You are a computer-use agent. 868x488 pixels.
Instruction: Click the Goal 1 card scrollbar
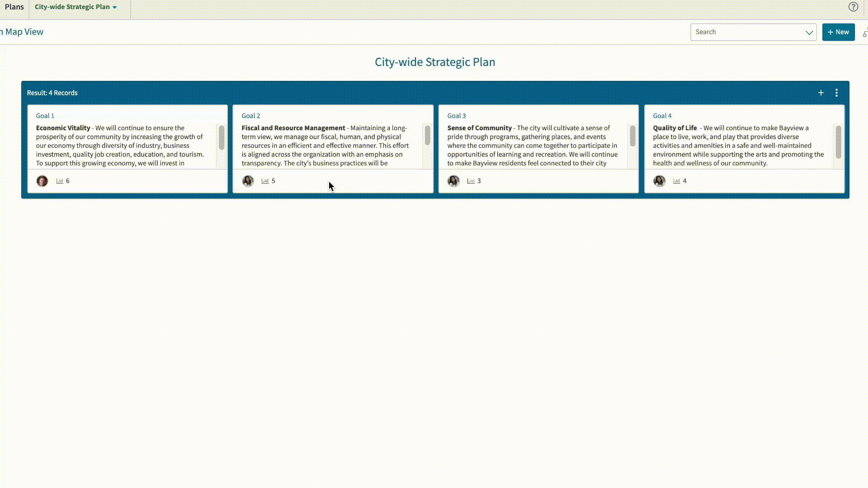click(222, 137)
